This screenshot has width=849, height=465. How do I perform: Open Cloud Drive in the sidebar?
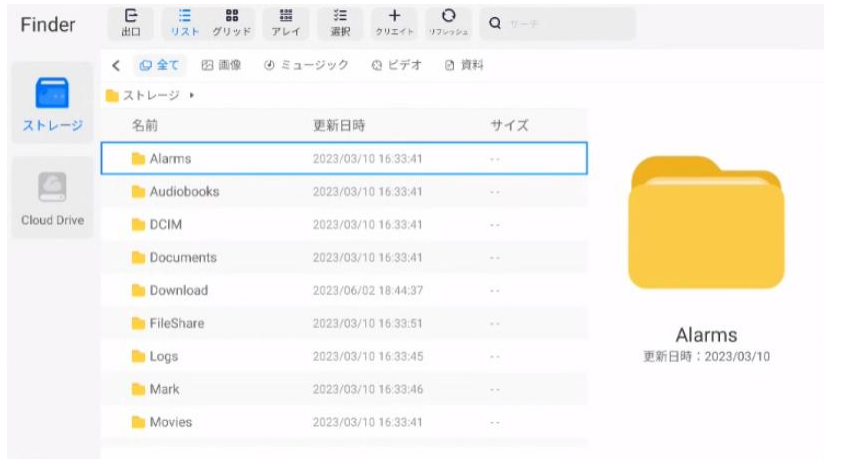[53, 198]
